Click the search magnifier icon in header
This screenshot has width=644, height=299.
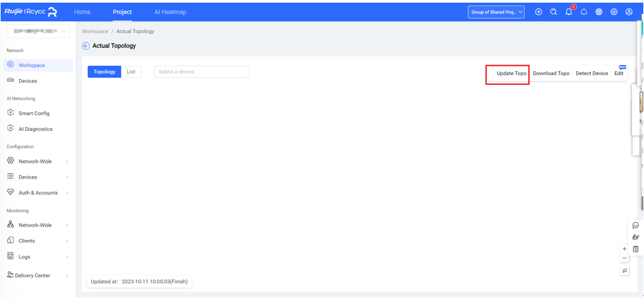pos(554,12)
